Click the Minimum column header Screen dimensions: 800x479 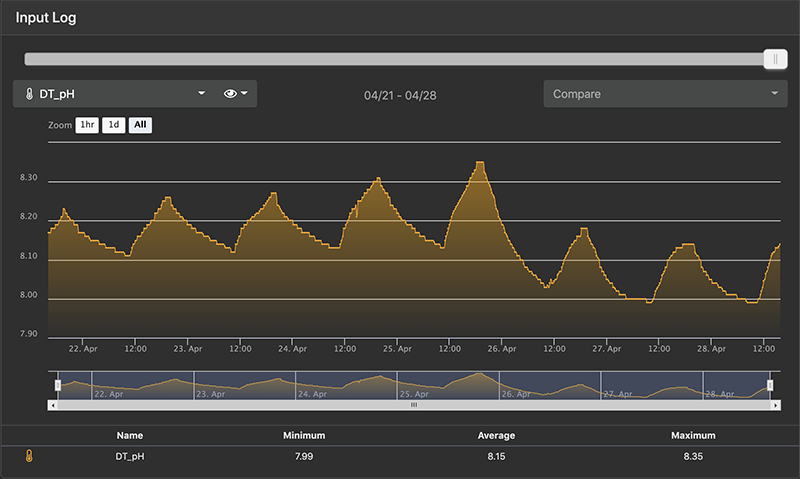pyautogui.click(x=303, y=436)
